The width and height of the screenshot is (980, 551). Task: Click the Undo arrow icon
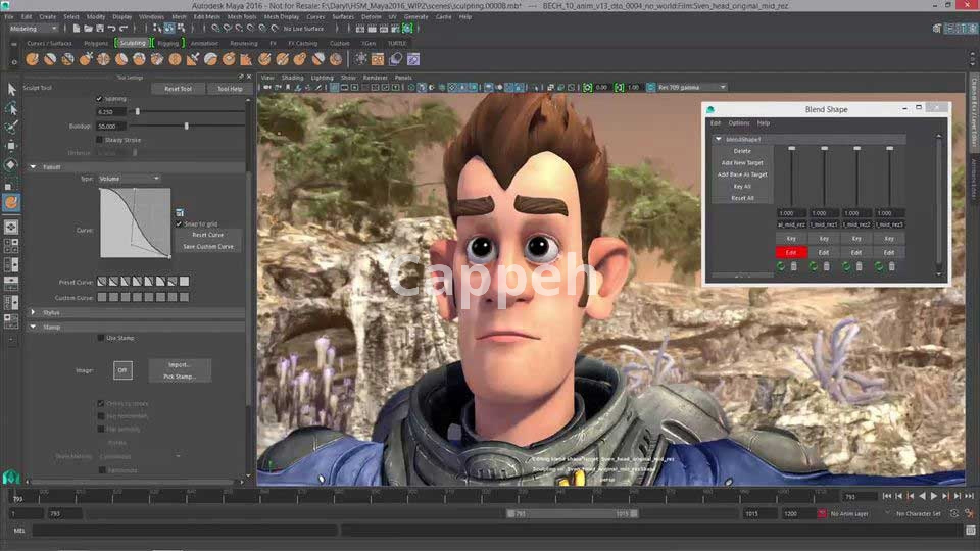coord(112,29)
